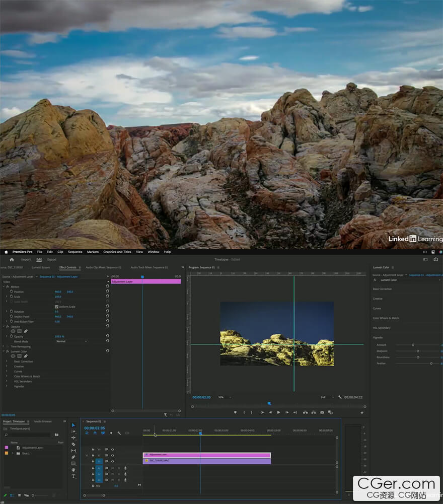Click the timeline display settings wrench
The height and width of the screenshot is (504, 443).
(119, 434)
